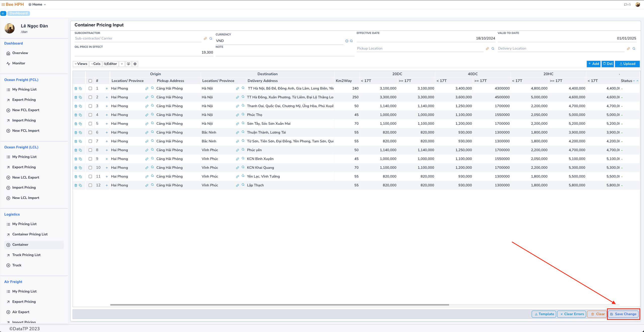This screenshot has height=332, width=644.
Task: Select the checkbox on row 12
Action: click(x=90, y=185)
